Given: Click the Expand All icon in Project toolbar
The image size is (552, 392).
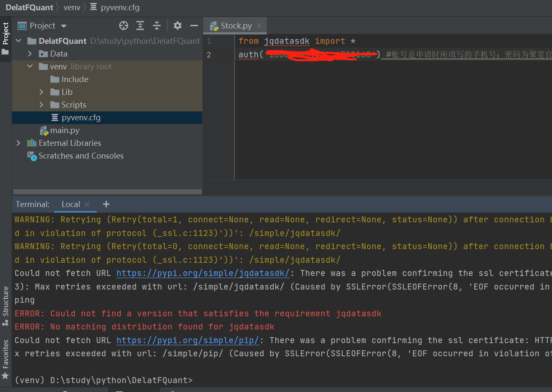Looking at the screenshot, I should (x=140, y=26).
